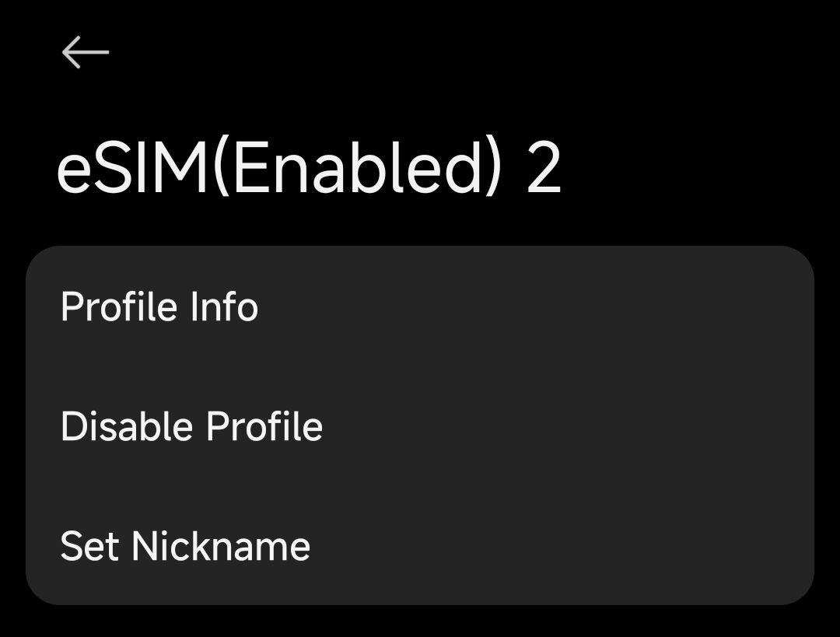Select the eSIM(Enabled) 2 header text

(309, 169)
